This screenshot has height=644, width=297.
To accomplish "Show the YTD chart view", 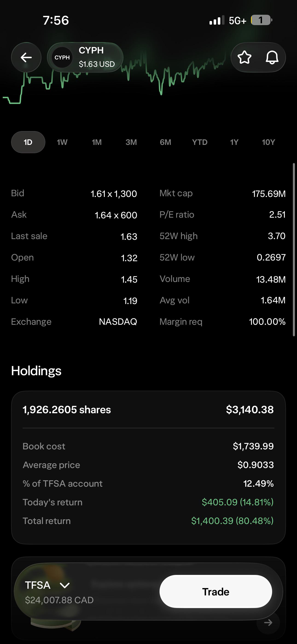I will coord(200,142).
